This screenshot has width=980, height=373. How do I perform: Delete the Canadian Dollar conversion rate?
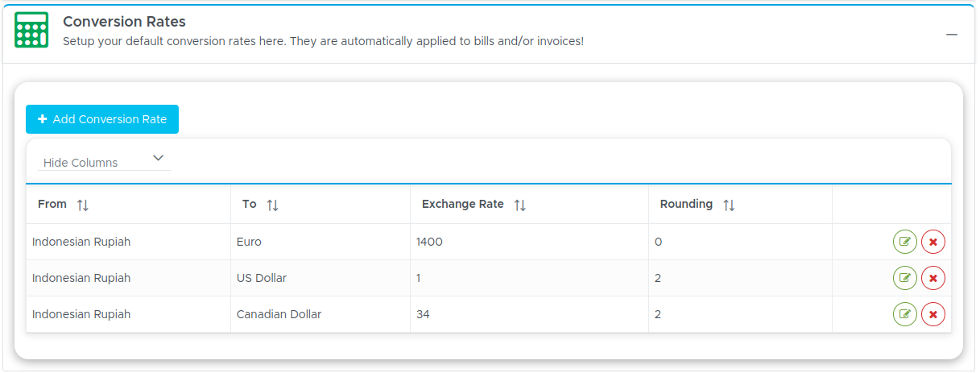click(x=933, y=314)
